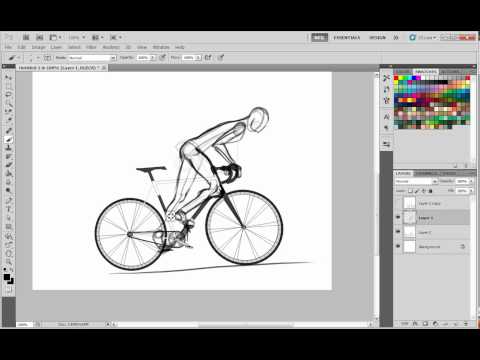The image size is (480, 360).
Task: Toggle Lock image pixels
Action: point(417,191)
